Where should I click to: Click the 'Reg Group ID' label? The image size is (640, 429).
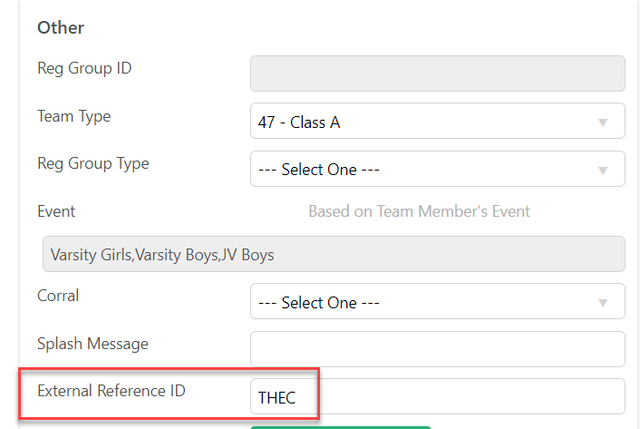coord(84,68)
